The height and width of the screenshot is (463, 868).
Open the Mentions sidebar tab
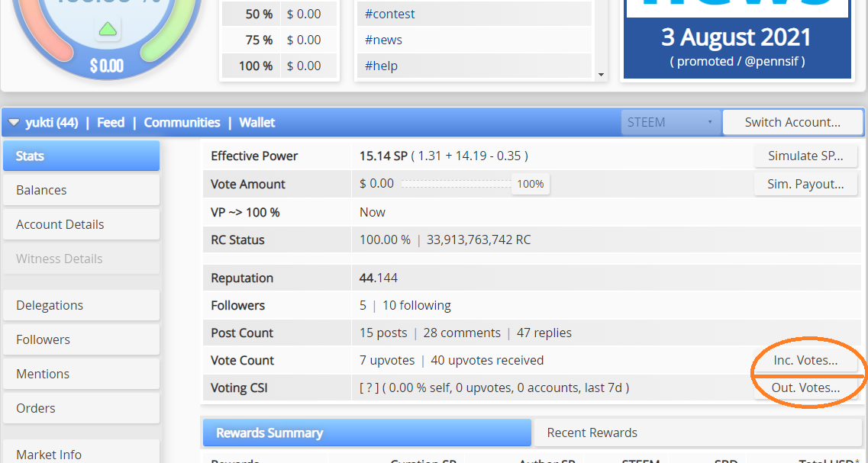point(82,374)
